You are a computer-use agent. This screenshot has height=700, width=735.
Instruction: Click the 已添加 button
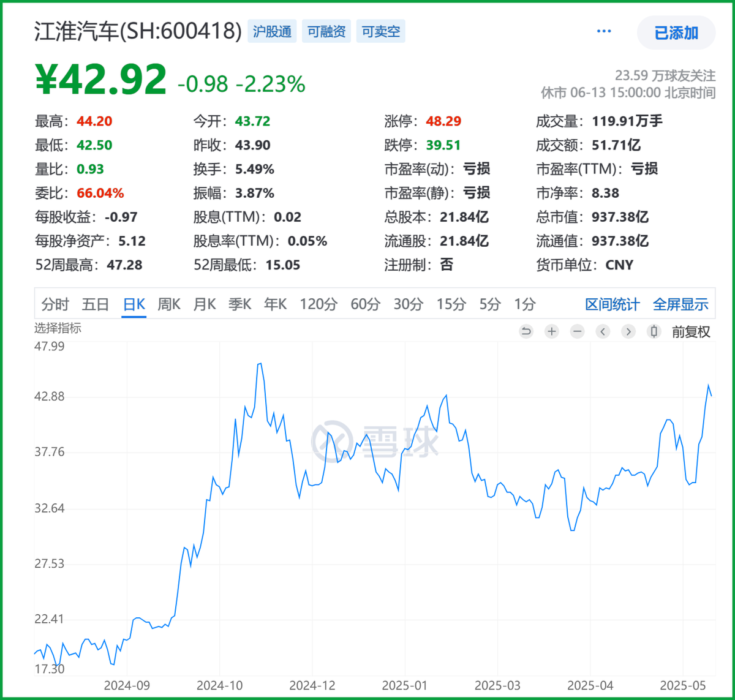(x=676, y=32)
